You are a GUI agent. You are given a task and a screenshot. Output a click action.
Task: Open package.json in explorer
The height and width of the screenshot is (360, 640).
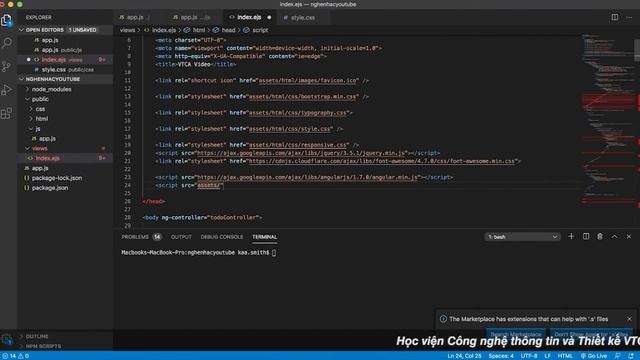(x=50, y=188)
